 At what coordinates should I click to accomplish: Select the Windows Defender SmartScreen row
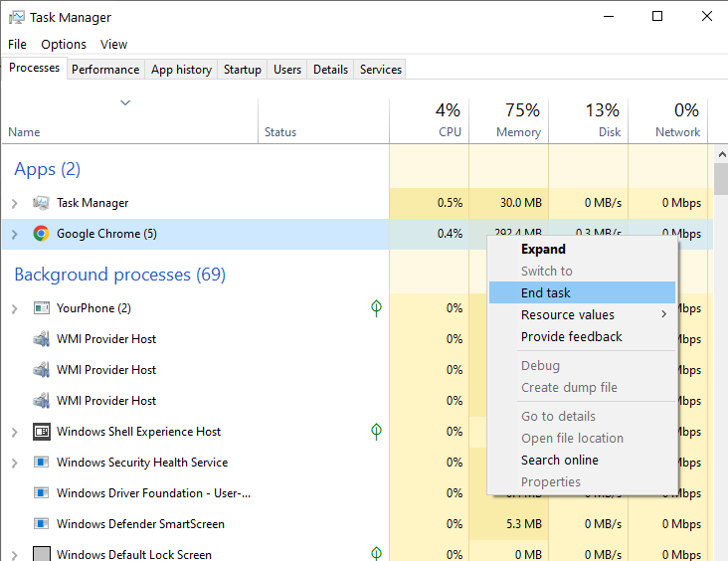357,524
